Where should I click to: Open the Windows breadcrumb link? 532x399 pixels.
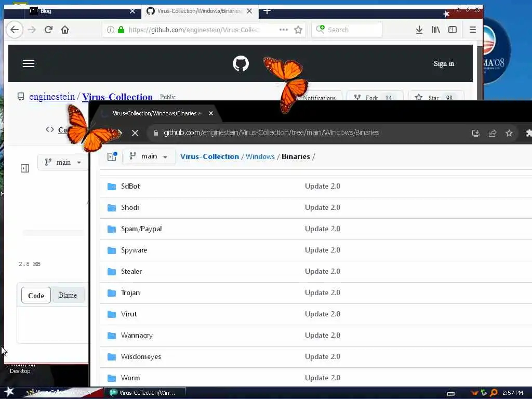click(260, 156)
